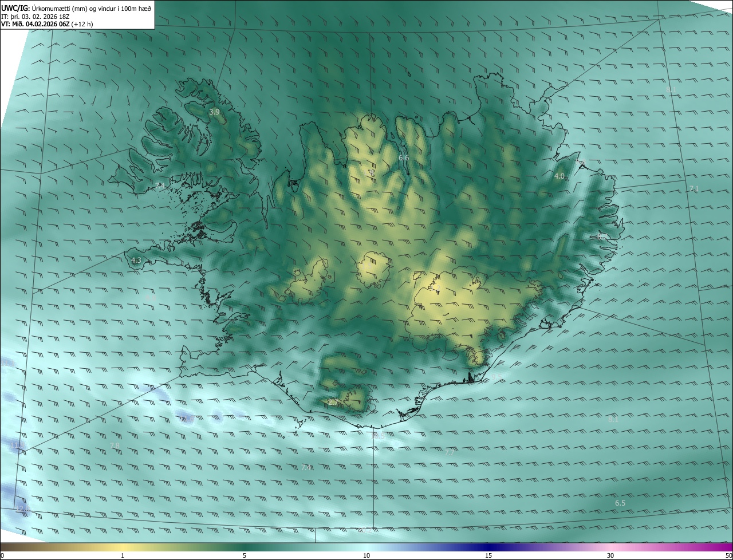733x560 pixels.
Task: Click the 4.0 value in northeast Iceland
Action: coord(559,176)
